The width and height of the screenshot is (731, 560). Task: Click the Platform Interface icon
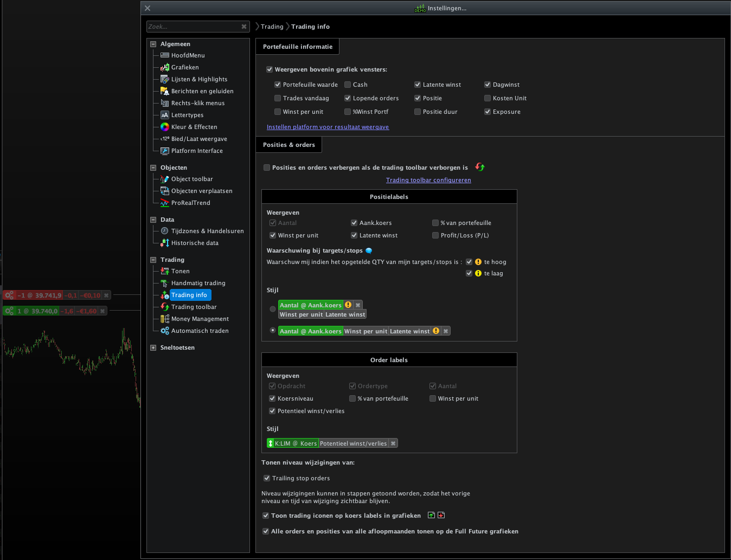(x=165, y=151)
